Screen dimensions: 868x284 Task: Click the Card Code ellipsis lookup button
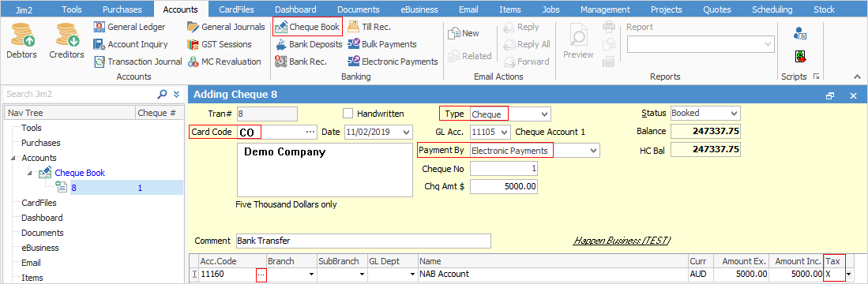[x=310, y=132]
